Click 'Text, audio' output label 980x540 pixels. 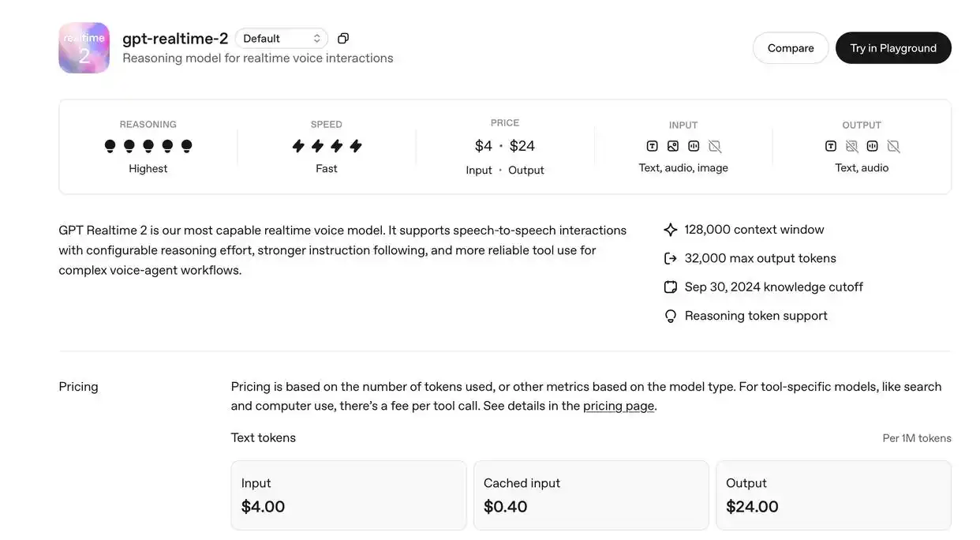(862, 168)
